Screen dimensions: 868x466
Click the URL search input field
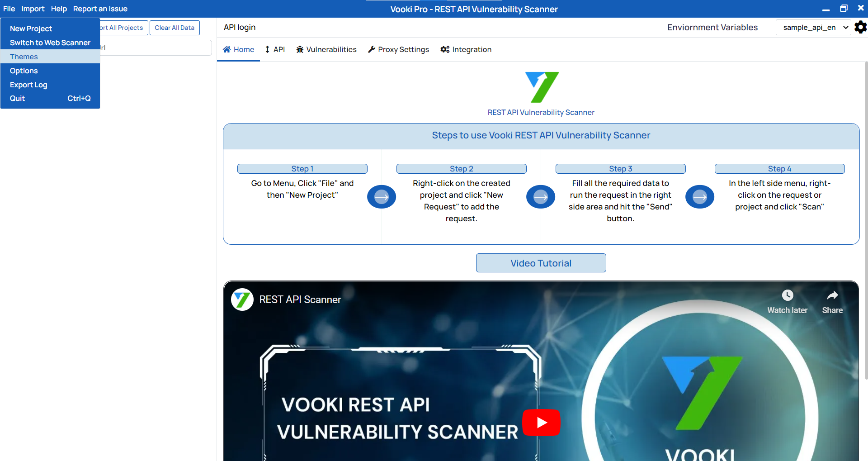pos(156,48)
